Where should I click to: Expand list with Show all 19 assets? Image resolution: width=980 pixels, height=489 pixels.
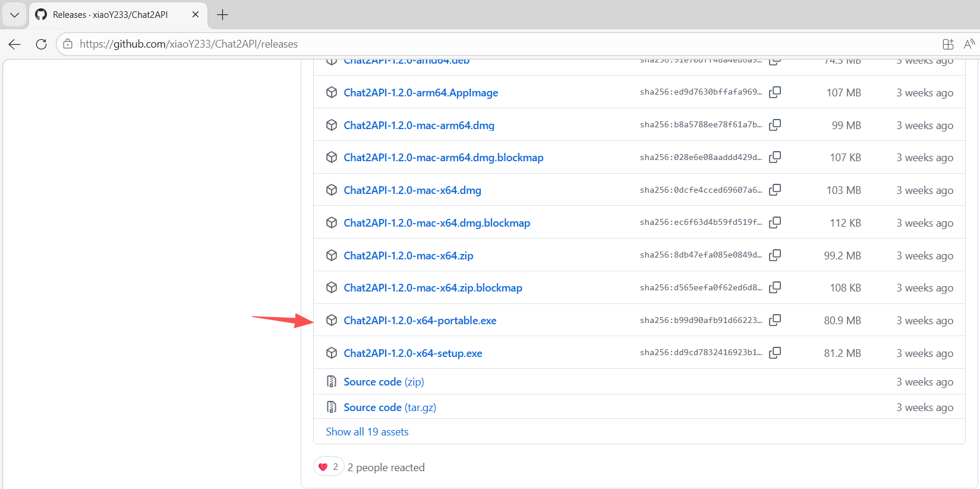pyautogui.click(x=367, y=432)
